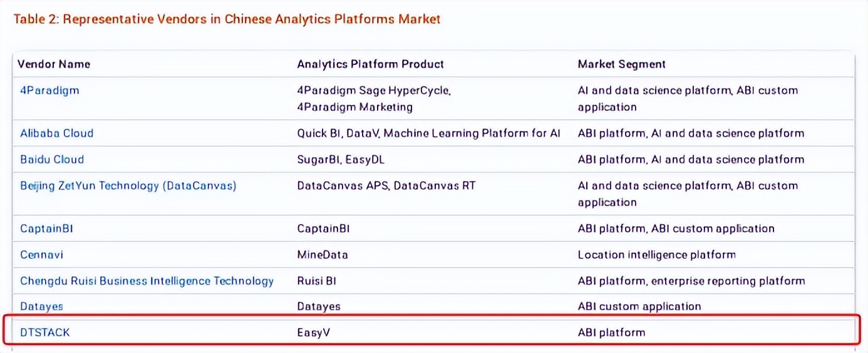Select the EasyV product cell

[x=314, y=332]
